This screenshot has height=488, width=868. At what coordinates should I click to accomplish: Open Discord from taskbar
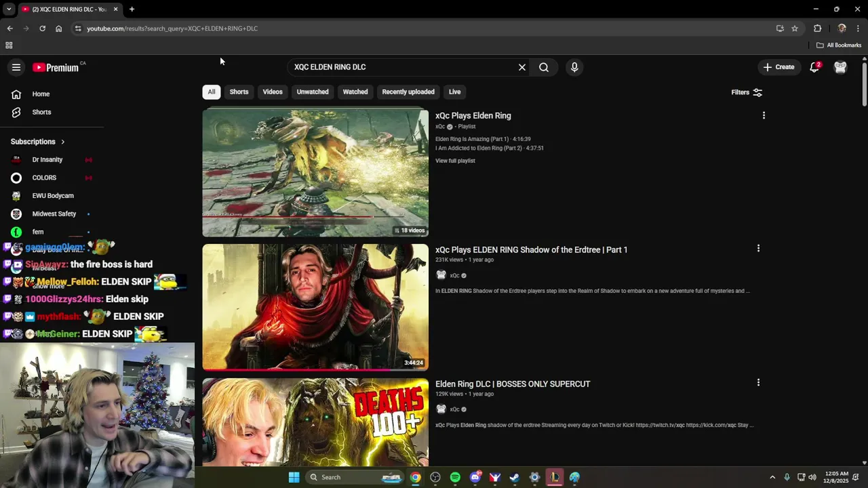pyautogui.click(x=475, y=477)
